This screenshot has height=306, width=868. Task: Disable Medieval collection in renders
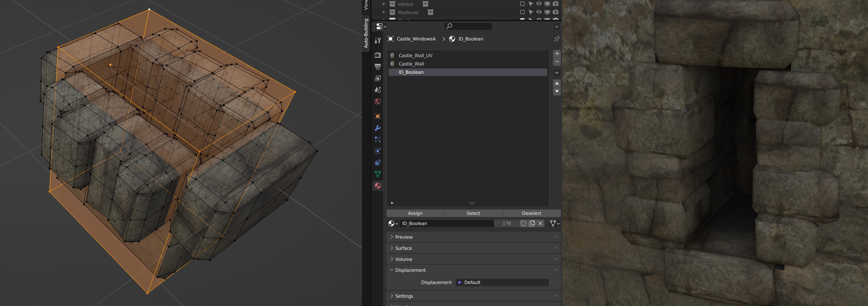pyautogui.click(x=556, y=12)
